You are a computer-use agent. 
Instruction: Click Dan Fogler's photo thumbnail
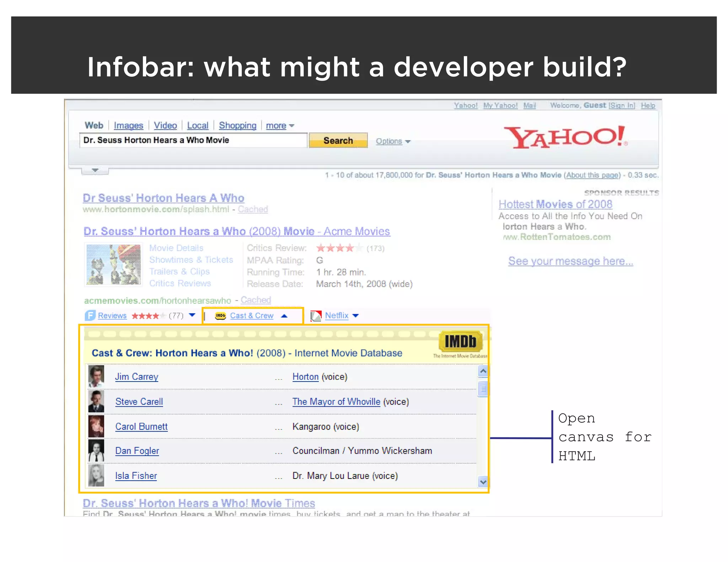(96, 450)
